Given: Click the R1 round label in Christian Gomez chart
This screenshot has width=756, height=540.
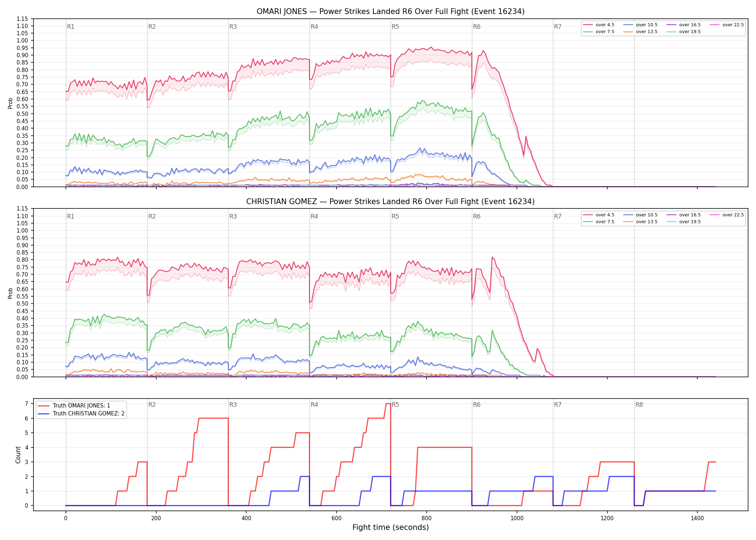Looking at the screenshot, I should (x=71, y=216).
